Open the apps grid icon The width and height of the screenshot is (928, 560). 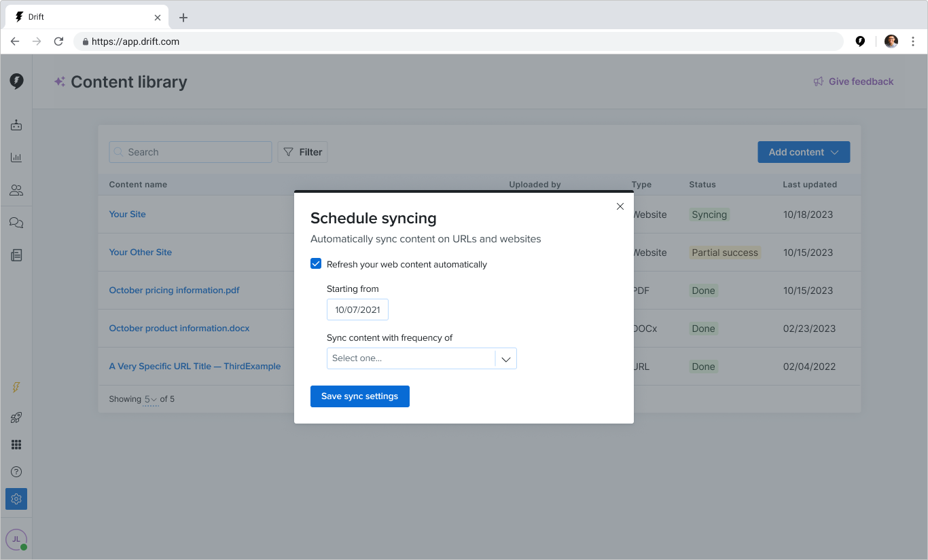[x=16, y=445]
